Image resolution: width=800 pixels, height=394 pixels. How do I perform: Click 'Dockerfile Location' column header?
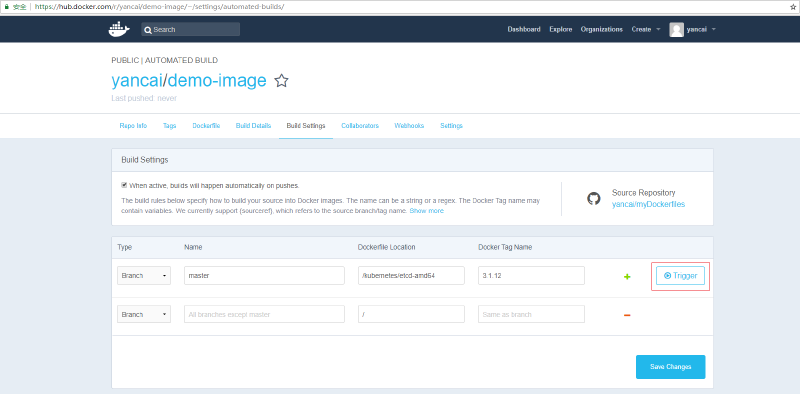click(x=387, y=247)
